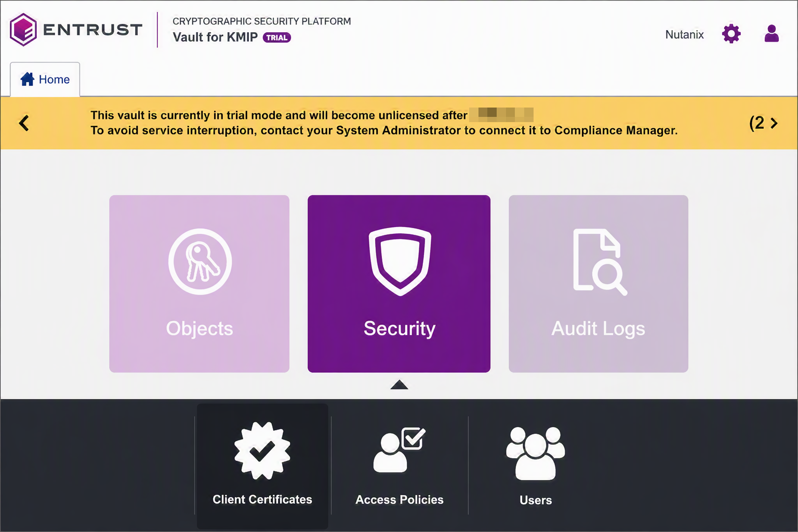Click the Vault for KMIP title
The width and height of the screenshot is (798, 532).
pos(215,37)
